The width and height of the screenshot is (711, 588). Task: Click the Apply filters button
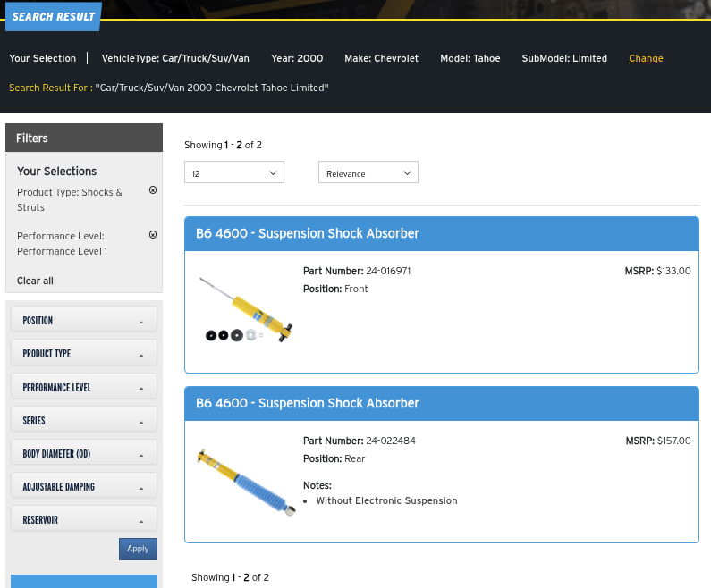coord(138,549)
